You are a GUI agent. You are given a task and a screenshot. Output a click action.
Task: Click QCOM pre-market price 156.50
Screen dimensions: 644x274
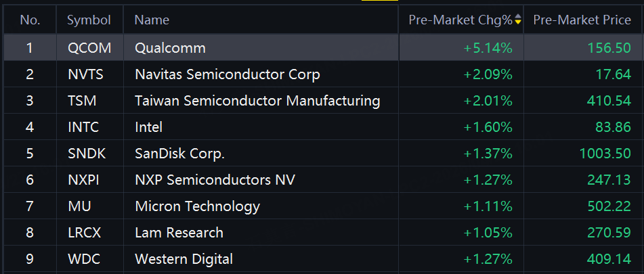click(x=609, y=48)
